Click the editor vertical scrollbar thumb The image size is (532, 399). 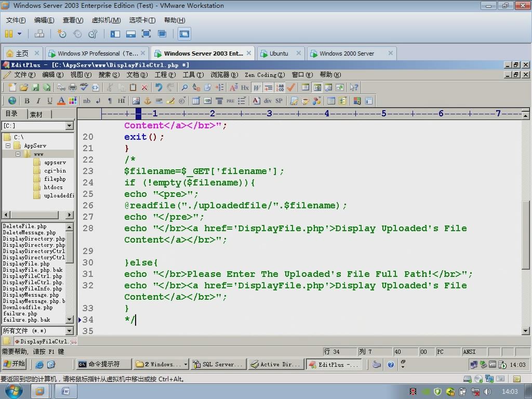click(526, 235)
